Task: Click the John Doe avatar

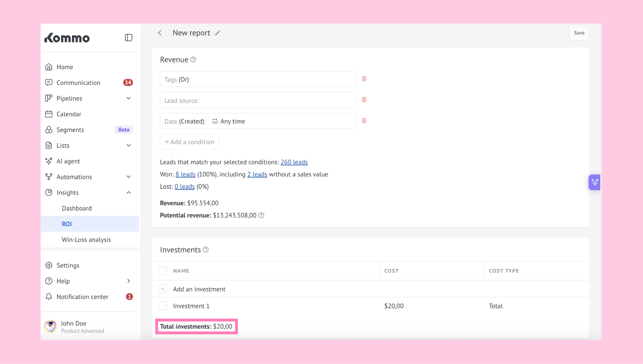Action: click(51, 327)
